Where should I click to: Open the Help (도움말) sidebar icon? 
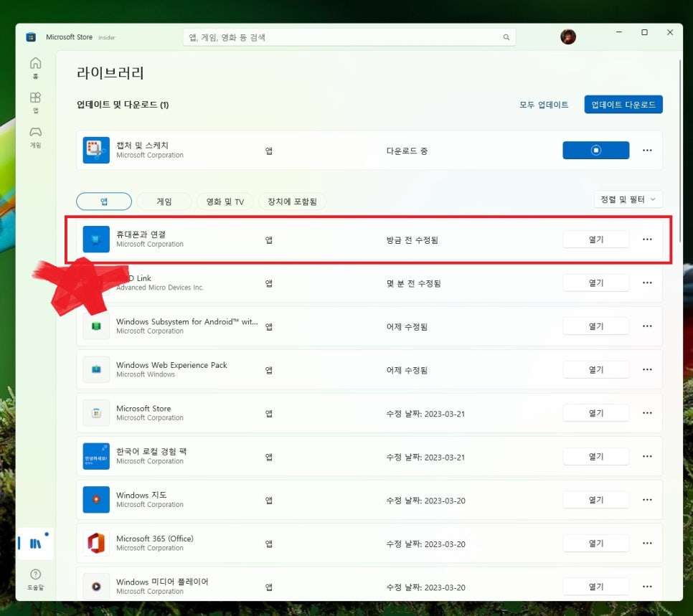click(35, 579)
